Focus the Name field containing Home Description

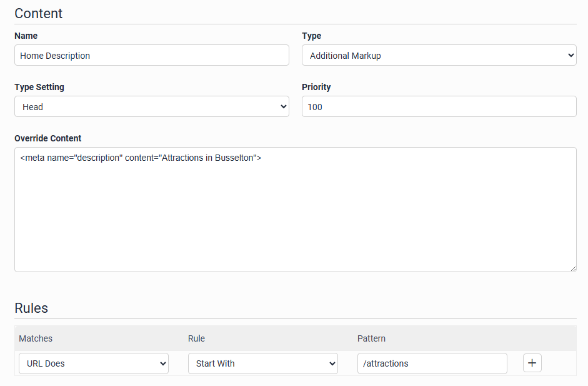coord(151,56)
